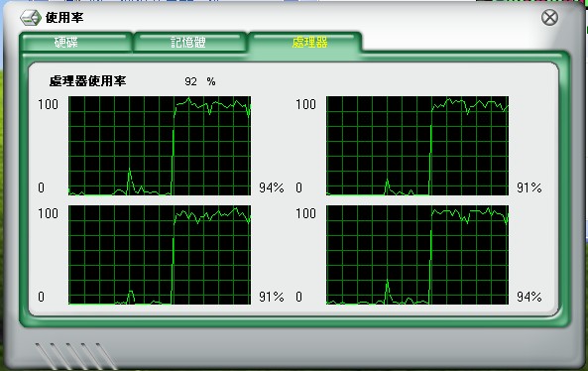Close the 使用率 window
The width and height of the screenshot is (588, 371).
click(549, 18)
